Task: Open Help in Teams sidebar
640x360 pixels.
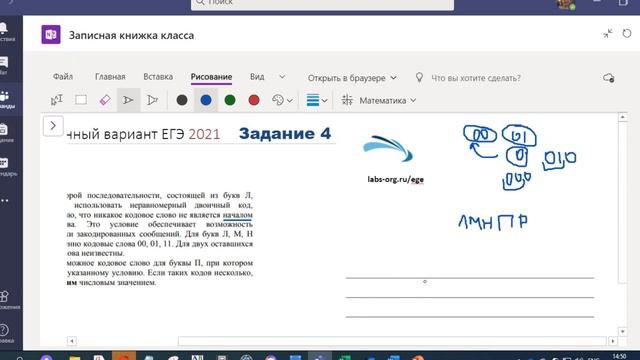Action: pos(5,333)
